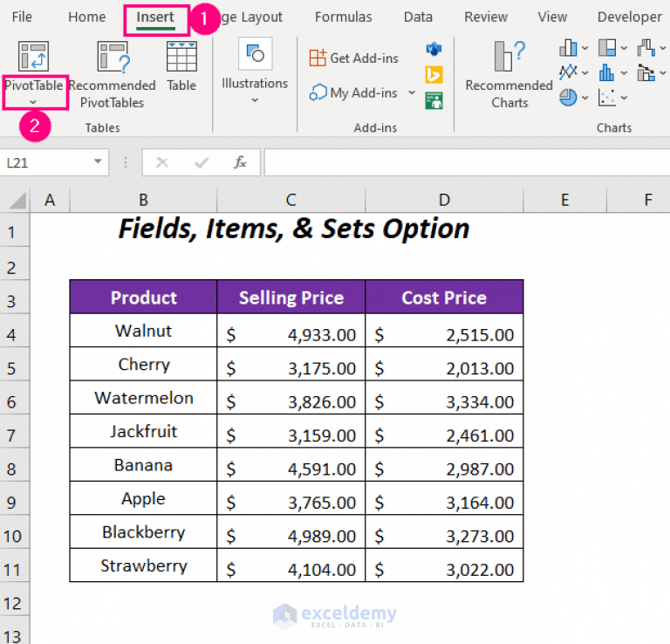Select the cell with 4,104.00
Screen dimensions: 670x644
point(291,565)
